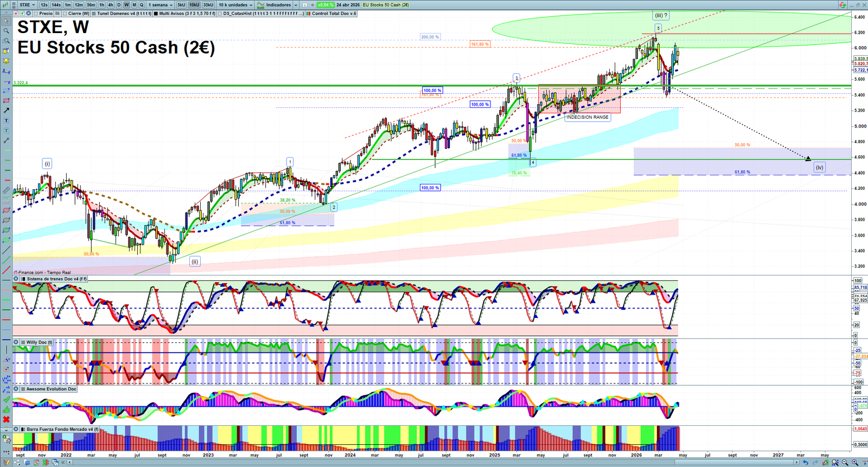Select the 1h timeframe button
The width and height of the screenshot is (868, 467).
tap(101, 5)
